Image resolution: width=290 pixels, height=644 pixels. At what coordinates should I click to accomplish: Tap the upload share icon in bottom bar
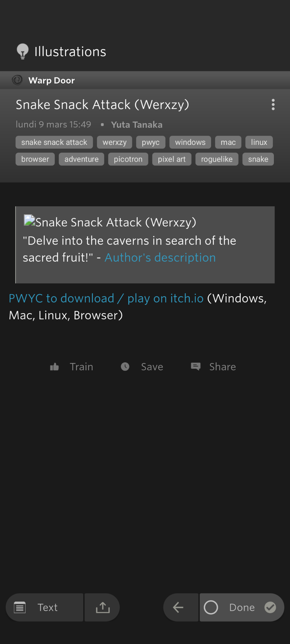coord(103,607)
